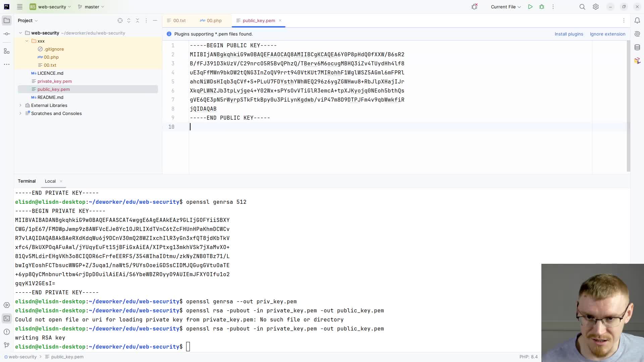Viewport: 644px width, 362px height.
Task: Start a debug session with the Debug icon
Action: [542, 7]
